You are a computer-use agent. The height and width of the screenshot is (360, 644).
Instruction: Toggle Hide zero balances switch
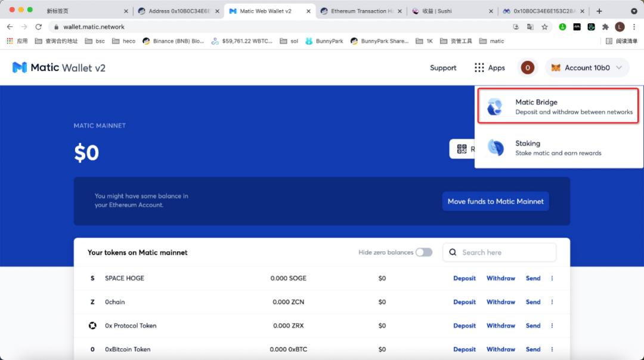click(x=424, y=253)
